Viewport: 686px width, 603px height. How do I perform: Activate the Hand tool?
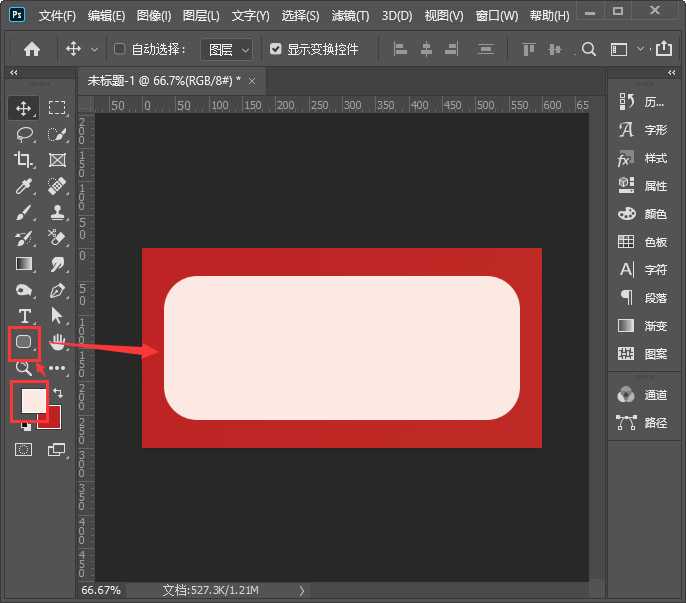(x=58, y=342)
